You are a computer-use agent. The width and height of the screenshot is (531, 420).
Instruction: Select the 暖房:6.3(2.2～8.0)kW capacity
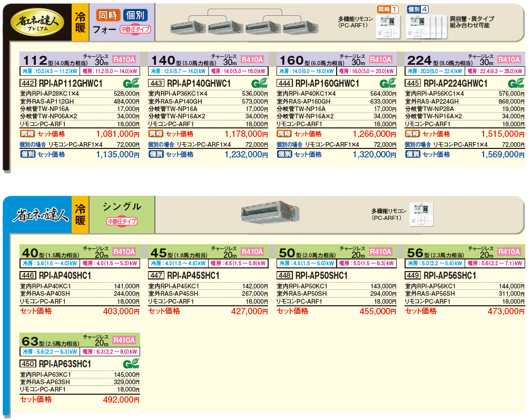click(x=110, y=352)
